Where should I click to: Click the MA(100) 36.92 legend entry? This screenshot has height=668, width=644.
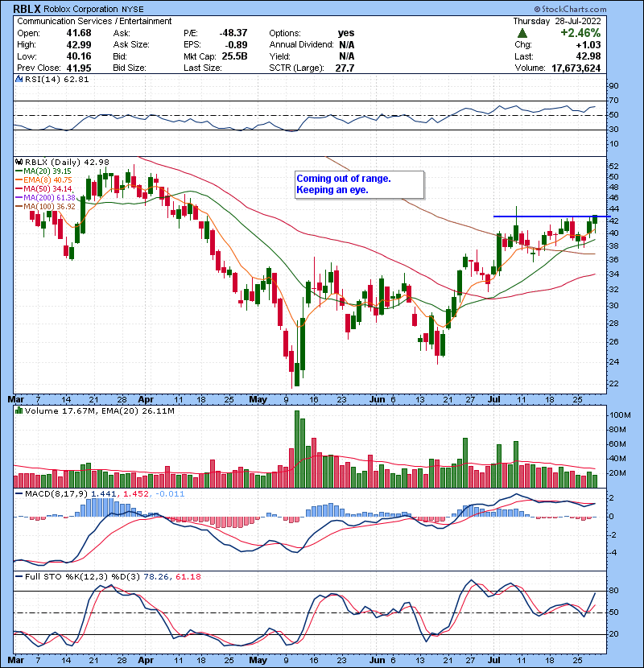point(45,207)
